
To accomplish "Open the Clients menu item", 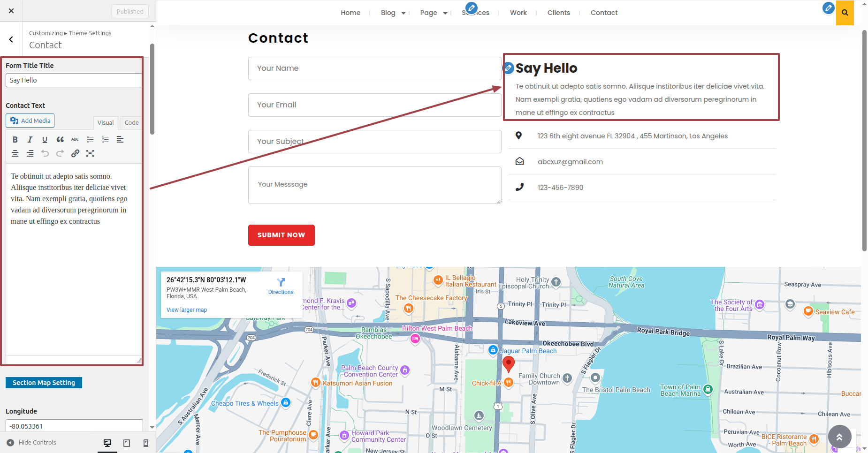I will coord(558,13).
